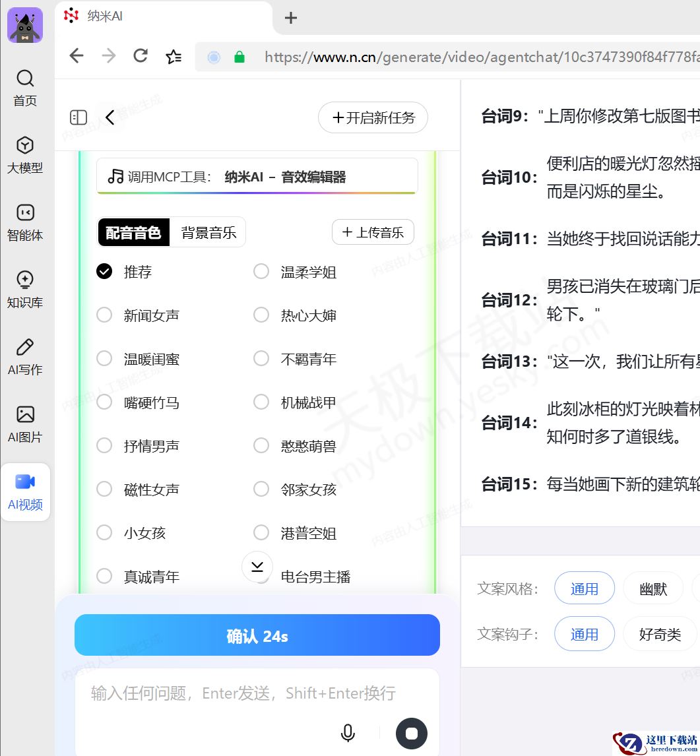The image size is (700, 756).
Task: Switch to the 配音音色 tab
Action: pos(133,232)
